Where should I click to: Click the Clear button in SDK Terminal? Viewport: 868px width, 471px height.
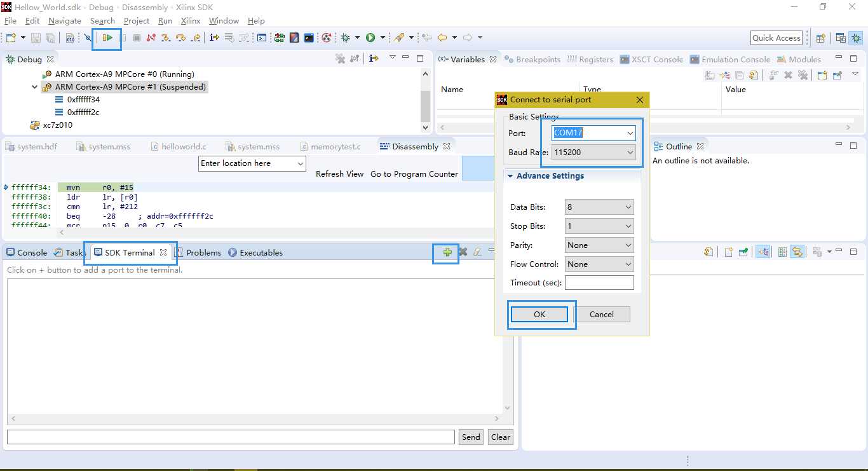pos(501,437)
